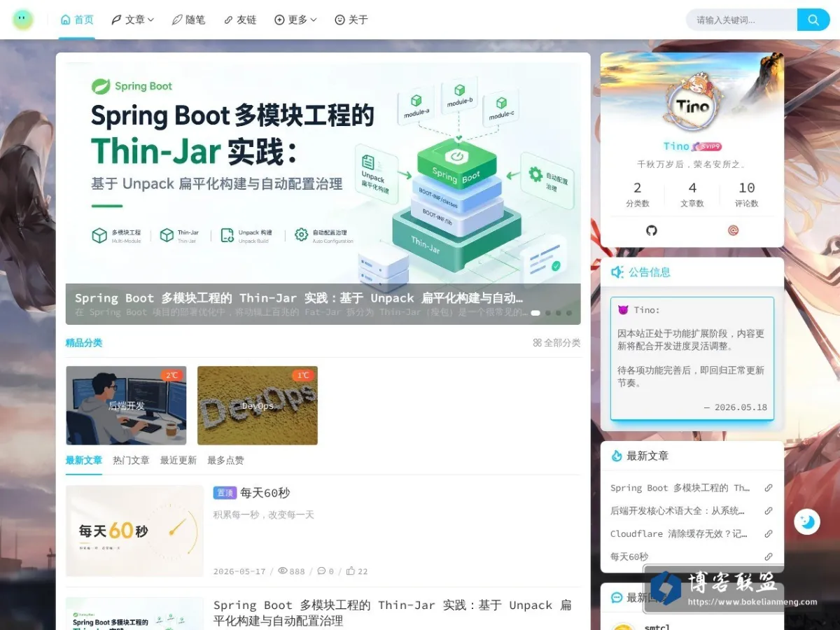Click the 精品分类 section heading
The width and height of the screenshot is (840, 630).
[84, 343]
